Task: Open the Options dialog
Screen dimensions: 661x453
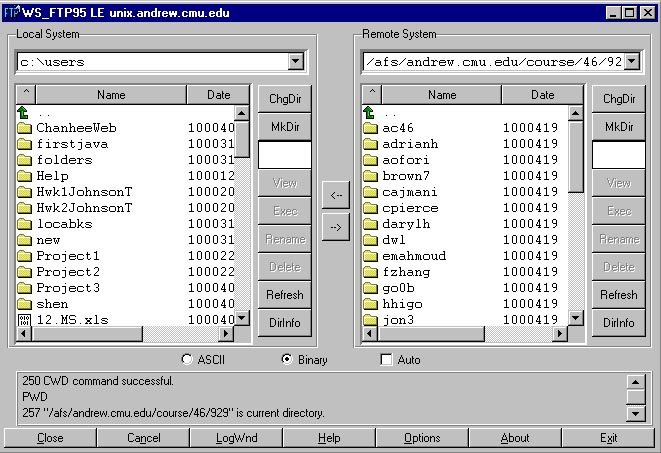Action: 422,438
